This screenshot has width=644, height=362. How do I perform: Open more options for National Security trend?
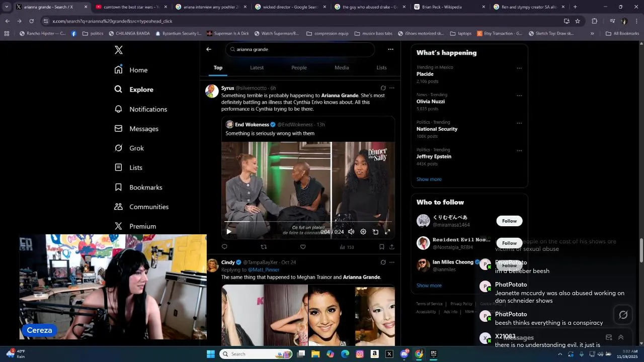pyautogui.click(x=519, y=123)
